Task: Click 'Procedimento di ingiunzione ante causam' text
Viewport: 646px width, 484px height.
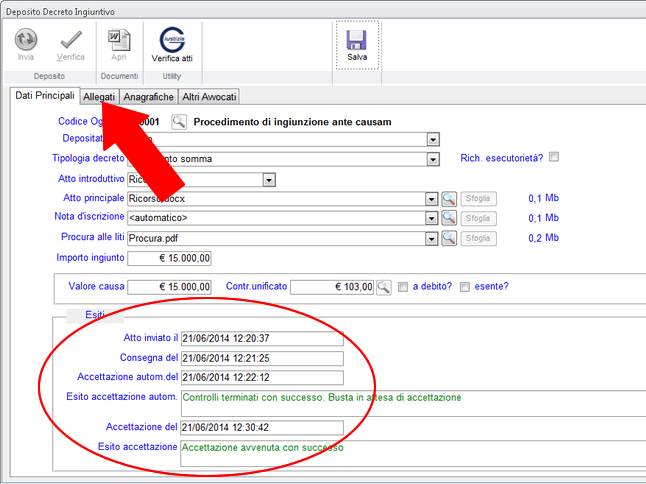Action: pyautogui.click(x=293, y=122)
